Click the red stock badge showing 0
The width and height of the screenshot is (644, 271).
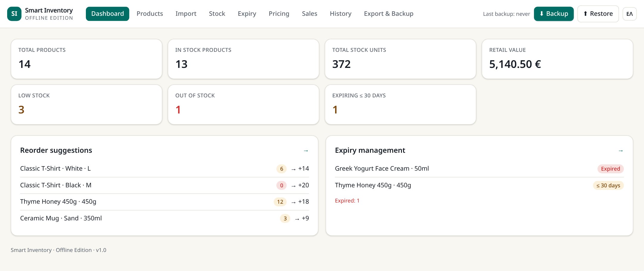pyautogui.click(x=281, y=186)
